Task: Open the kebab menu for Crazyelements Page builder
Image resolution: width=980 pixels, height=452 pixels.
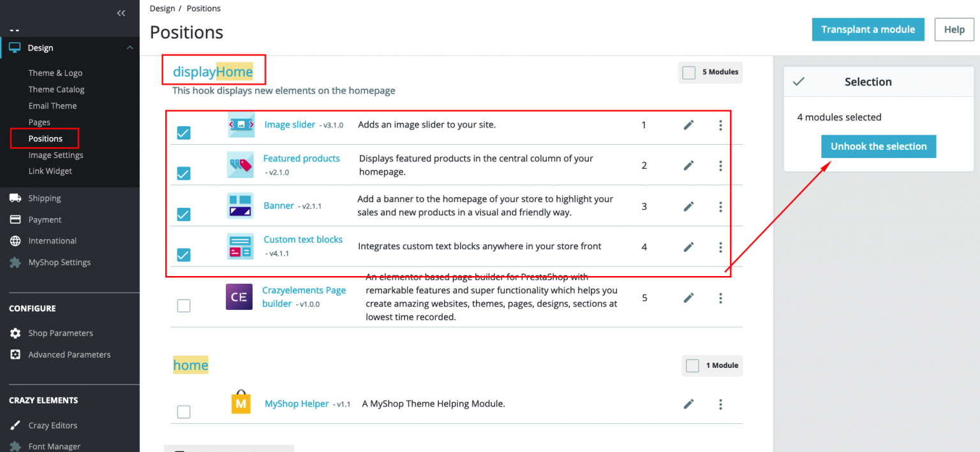Action: coord(720,297)
